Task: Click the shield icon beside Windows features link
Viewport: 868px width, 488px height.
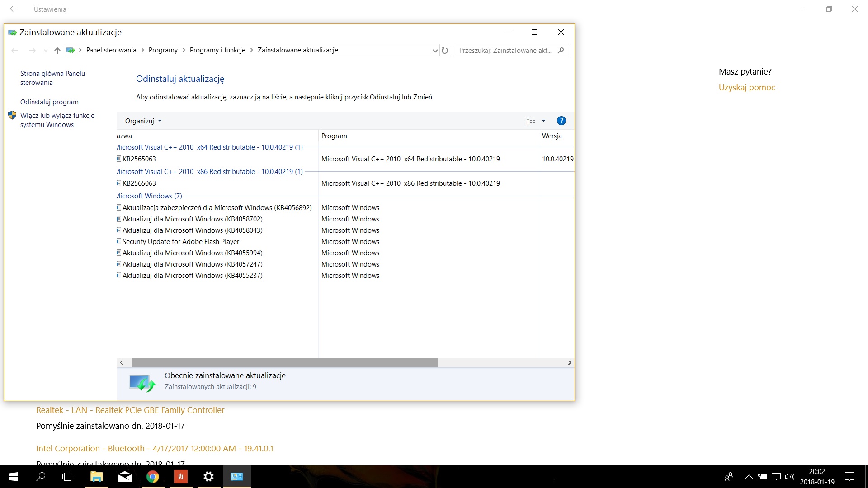Action: click(x=12, y=115)
